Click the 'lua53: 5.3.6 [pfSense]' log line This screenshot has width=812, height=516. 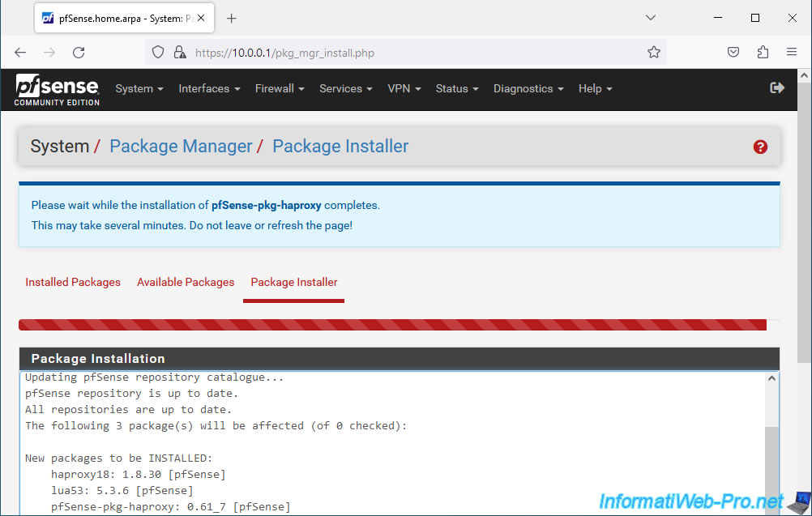click(122, 490)
